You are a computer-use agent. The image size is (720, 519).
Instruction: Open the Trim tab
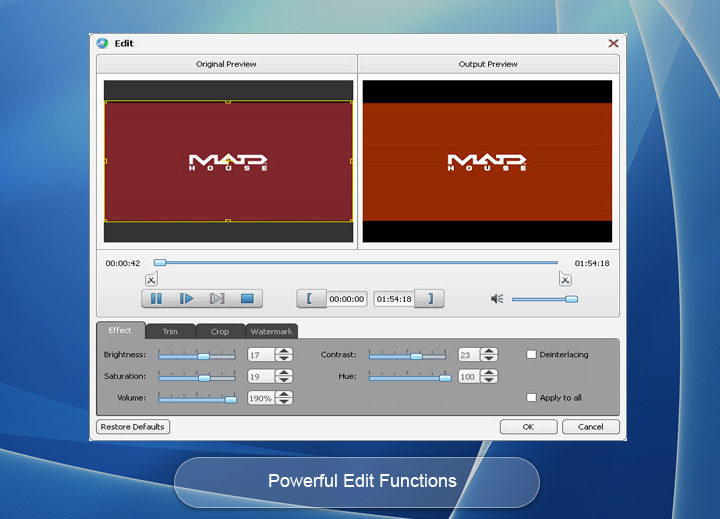tap(170, 331)
